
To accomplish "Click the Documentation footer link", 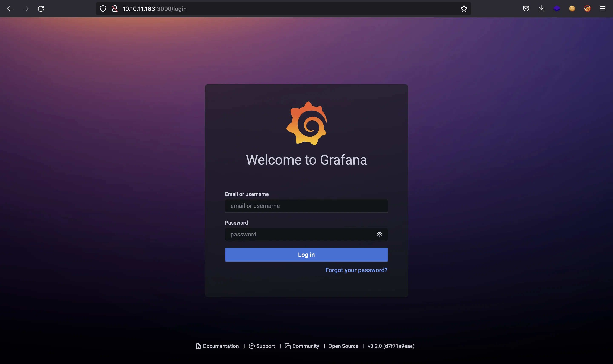I will point(217,346).
